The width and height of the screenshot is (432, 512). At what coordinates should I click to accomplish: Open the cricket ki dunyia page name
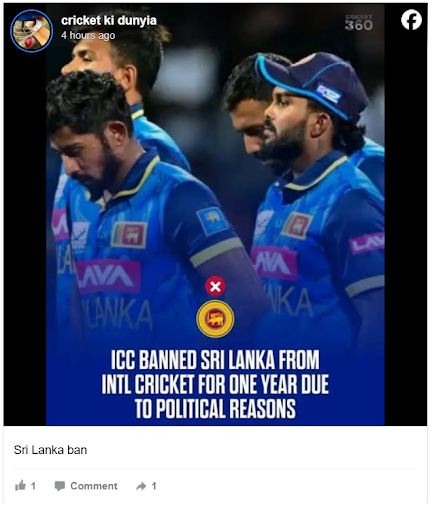pos(109,20)
